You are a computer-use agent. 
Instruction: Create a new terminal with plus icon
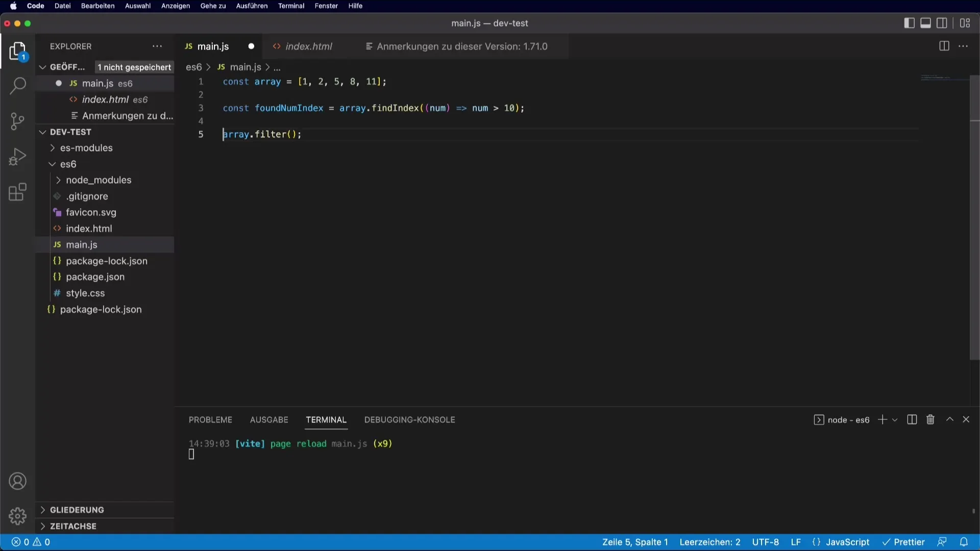tap(882, 419)
